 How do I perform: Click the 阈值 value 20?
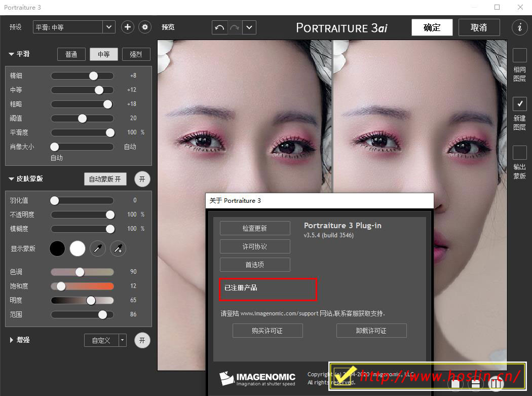[133, 118]
